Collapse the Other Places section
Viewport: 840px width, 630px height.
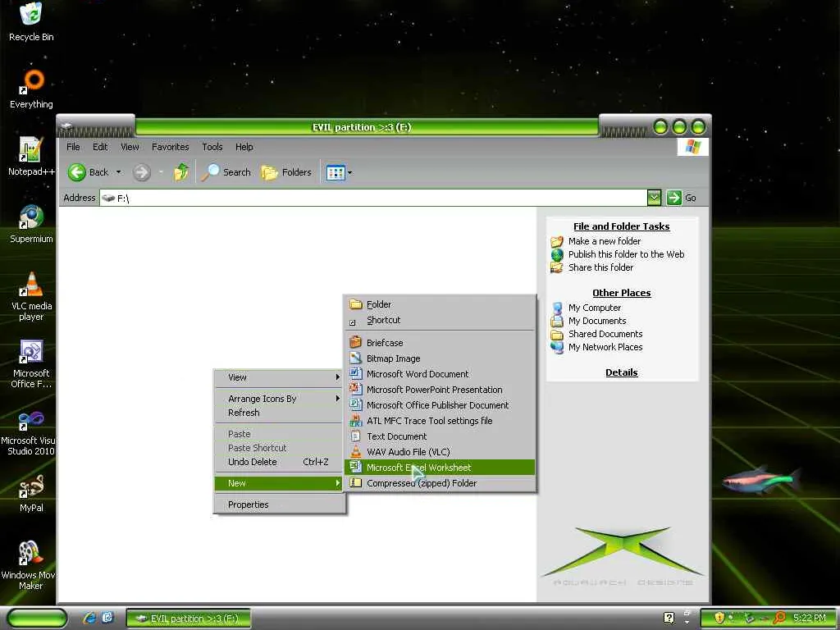click(622, 293)
